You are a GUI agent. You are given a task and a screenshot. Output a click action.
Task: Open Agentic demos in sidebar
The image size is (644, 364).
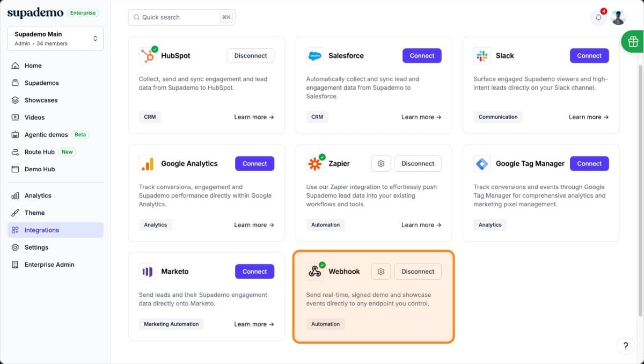tap(56, 135)
